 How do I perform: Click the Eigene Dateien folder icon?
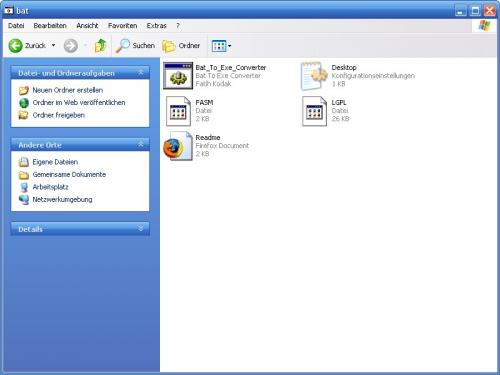pyautogui.click(x=24, y=162)
